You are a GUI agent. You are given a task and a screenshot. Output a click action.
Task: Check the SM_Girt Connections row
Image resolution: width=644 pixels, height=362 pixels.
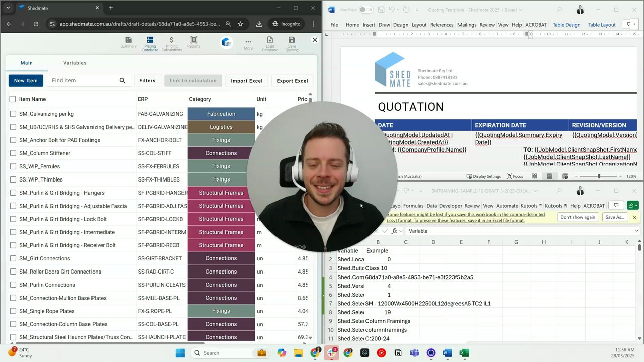(x=13, y=258)
